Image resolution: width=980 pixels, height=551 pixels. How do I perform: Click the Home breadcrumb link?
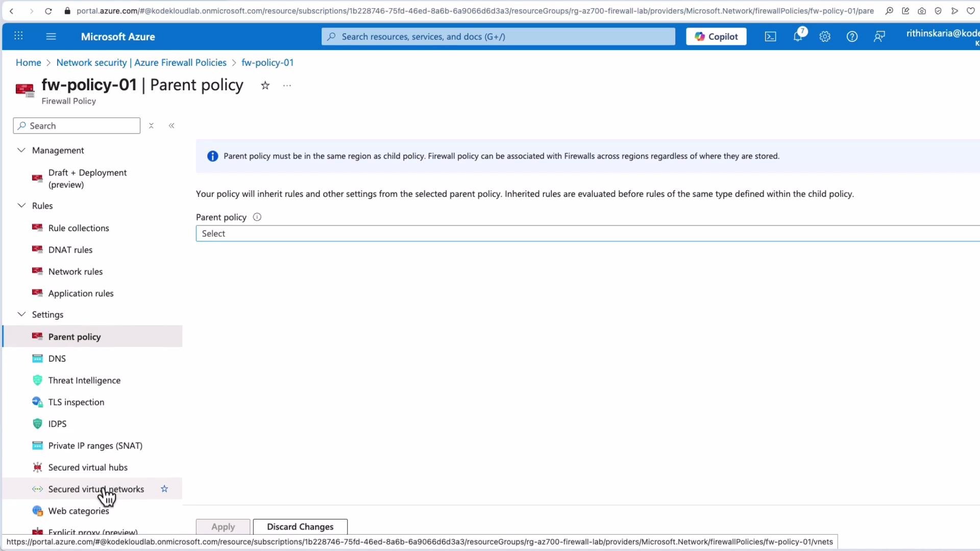point(28,63)
